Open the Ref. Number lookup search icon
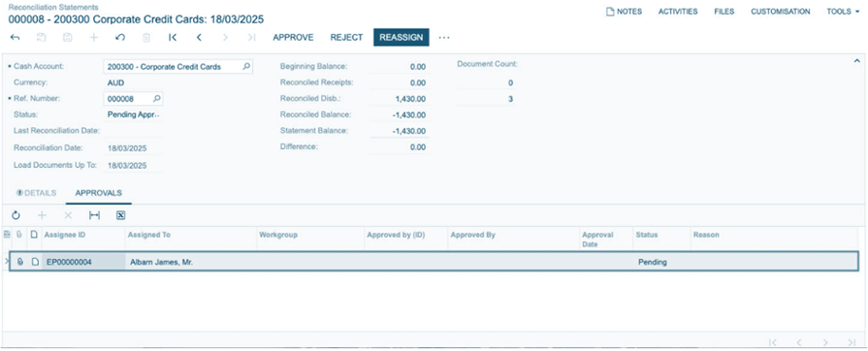This screenshot has width=868, height=351. (x=157, y=99)
